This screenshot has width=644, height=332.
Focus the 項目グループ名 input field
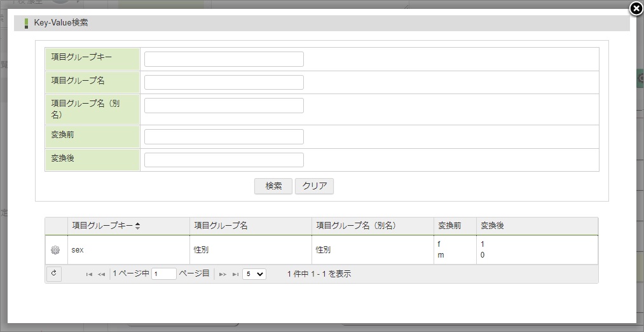click(x=224, y=82)
